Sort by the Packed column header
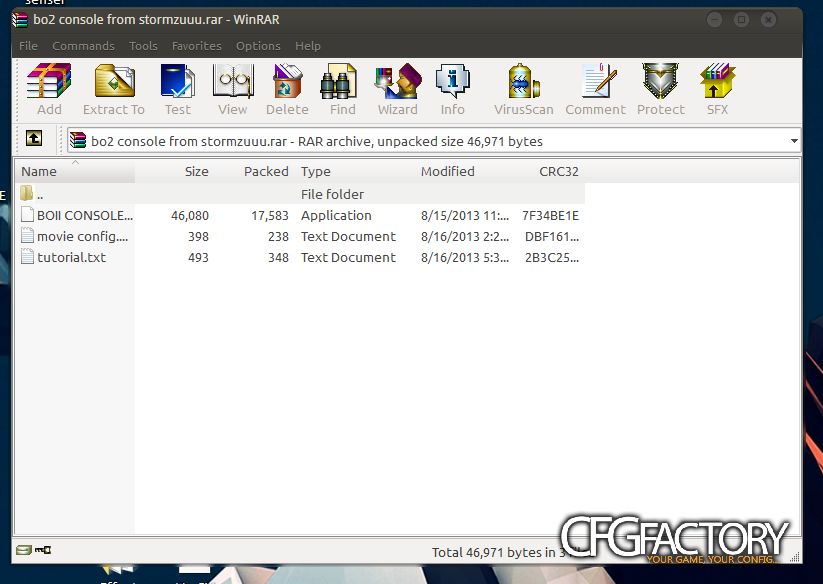This screenshot has height=584, width=823. pos(266,172)
